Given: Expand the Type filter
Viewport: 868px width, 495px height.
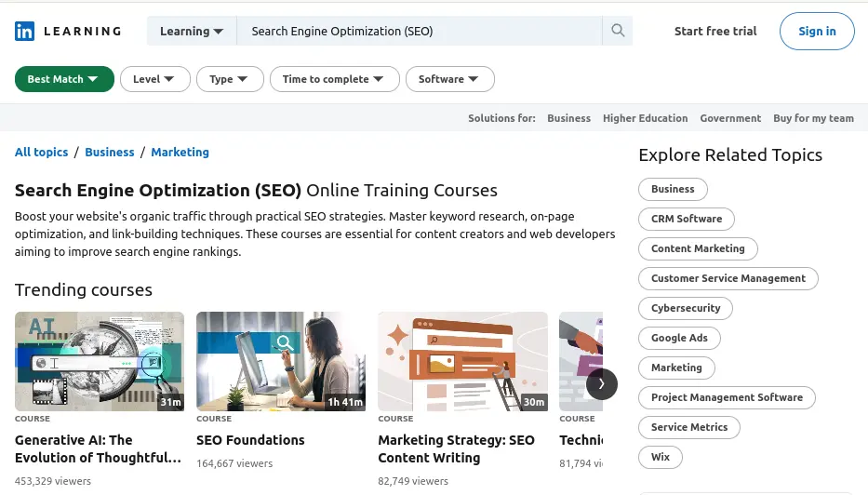Looking at the screenshot, I should pos(230,79).
